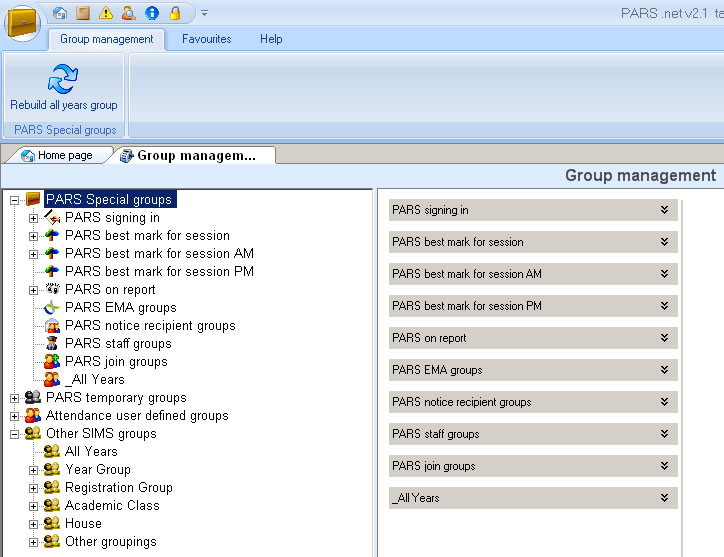Click the user person icon in quick access toolbar
The height and width of the screenshot is (557, 724).
click(129, 13)
